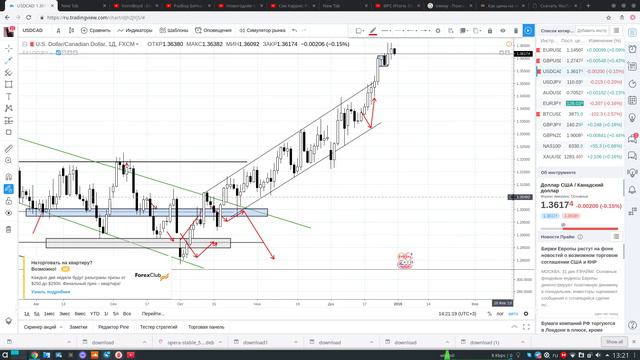Click the blue play button in top toolbar

click(529, 31)
